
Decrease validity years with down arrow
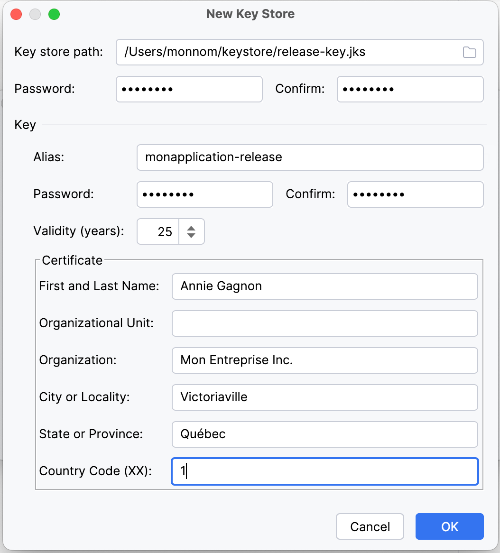[191, 235]
